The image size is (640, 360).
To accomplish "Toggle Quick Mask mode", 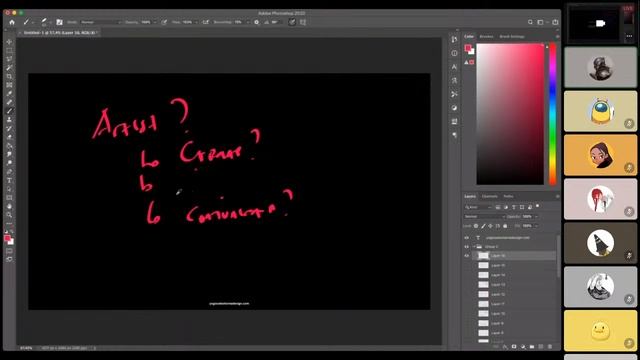I will (x=9, y=251).
